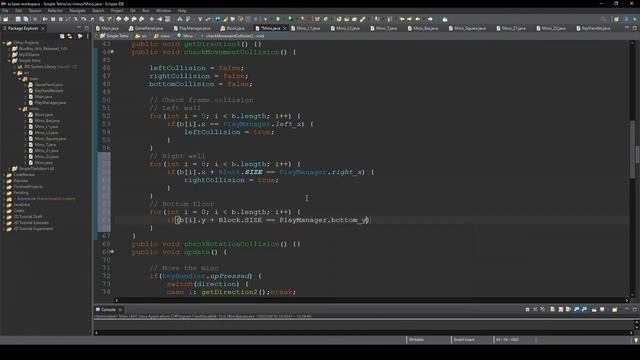Open the File menu
Viewport: 640px width, 360px height.
[x=5, y=11]
